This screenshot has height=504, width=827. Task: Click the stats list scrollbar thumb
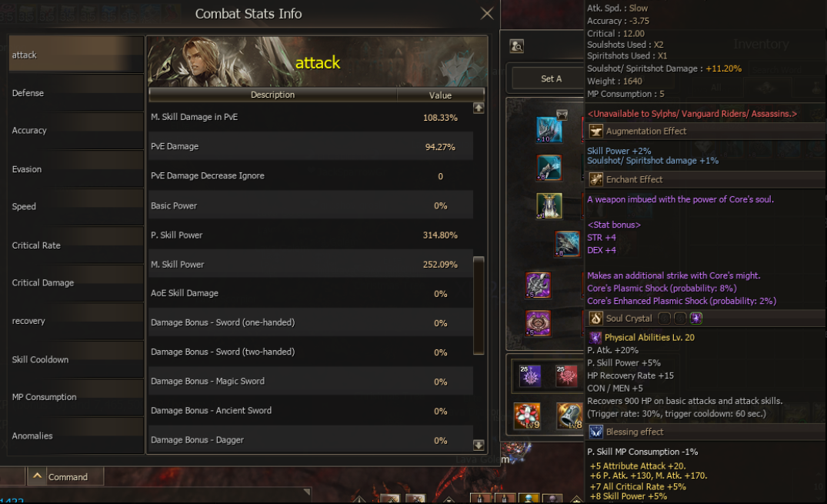[x=479, y=305]
